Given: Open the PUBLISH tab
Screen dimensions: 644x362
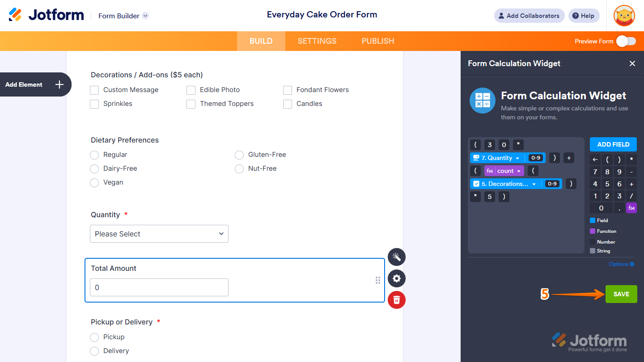Looking at the screenshot, I should point(377,41).
